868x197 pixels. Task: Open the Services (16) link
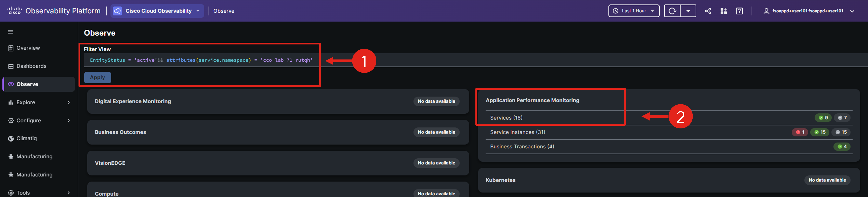tap(506, 118)
